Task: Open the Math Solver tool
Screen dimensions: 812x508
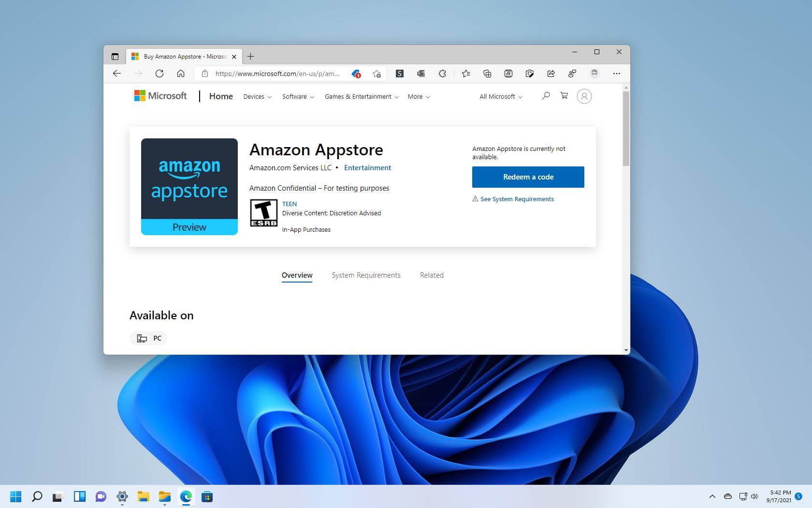Action: coord(508,74)
